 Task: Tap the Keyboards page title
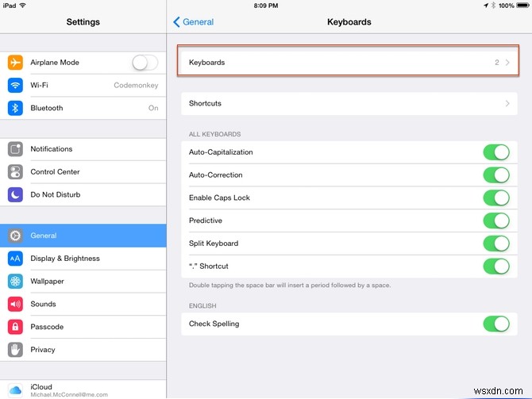point(349,22)
